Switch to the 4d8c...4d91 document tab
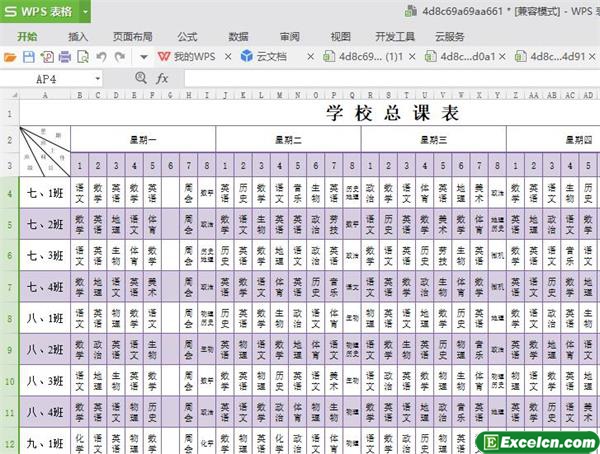This screenshot has height=454, width=600. [x=550, y=57]
